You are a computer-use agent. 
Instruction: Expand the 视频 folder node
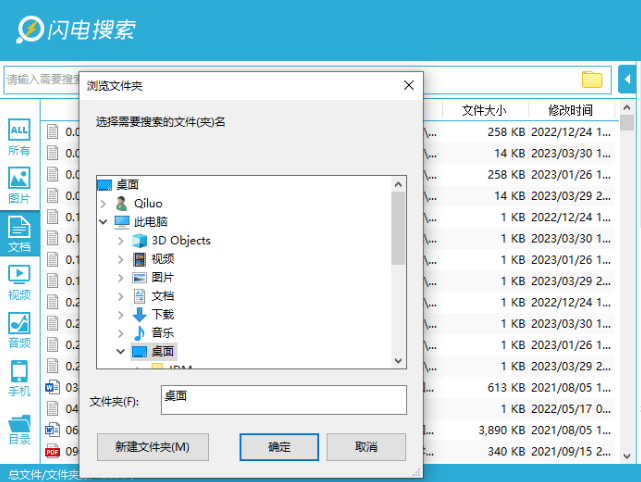click(x=121, y=259)
